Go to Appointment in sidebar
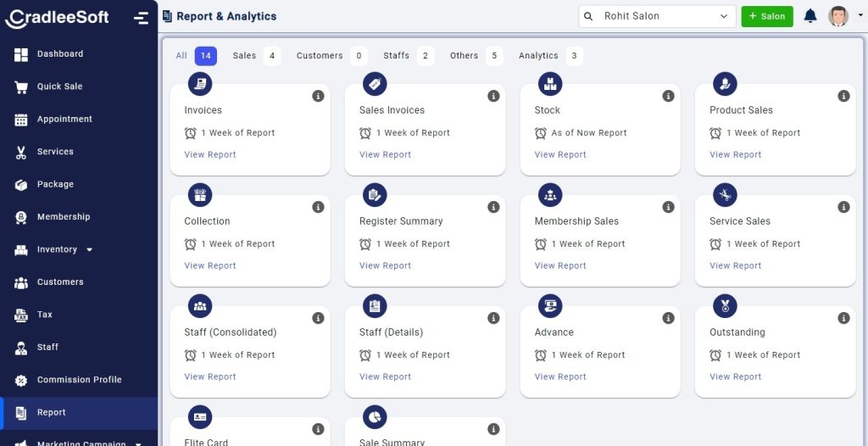Viewport: 868px width, 446px height. coord(64,120)
